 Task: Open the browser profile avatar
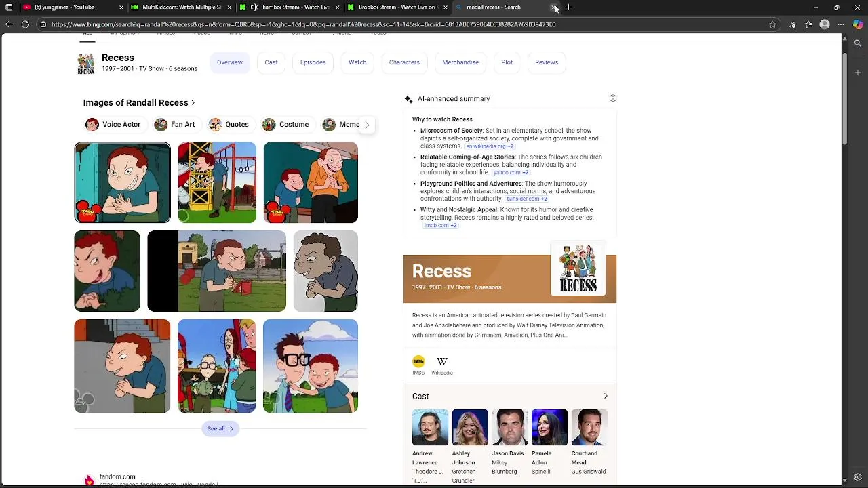(825, 24)
